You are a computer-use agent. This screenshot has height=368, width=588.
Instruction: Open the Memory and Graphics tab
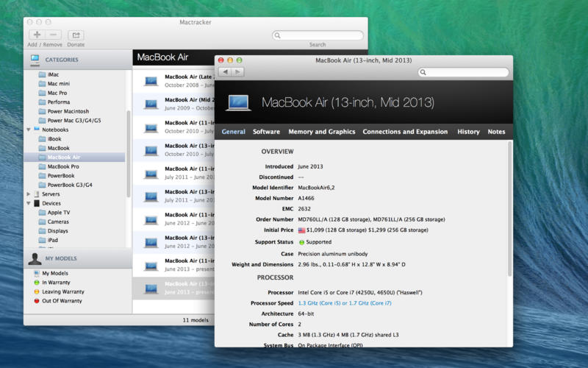click(x=321, y=132)
